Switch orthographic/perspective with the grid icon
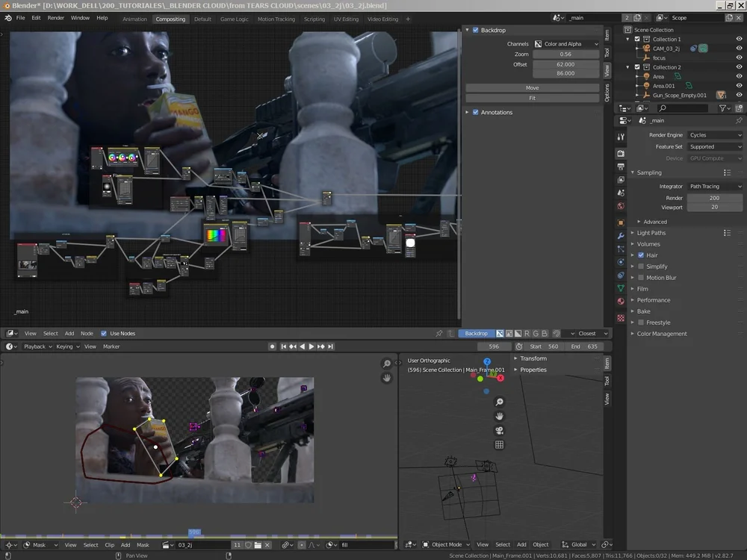This screenshot has height=560, width=747. pos(499,444)
